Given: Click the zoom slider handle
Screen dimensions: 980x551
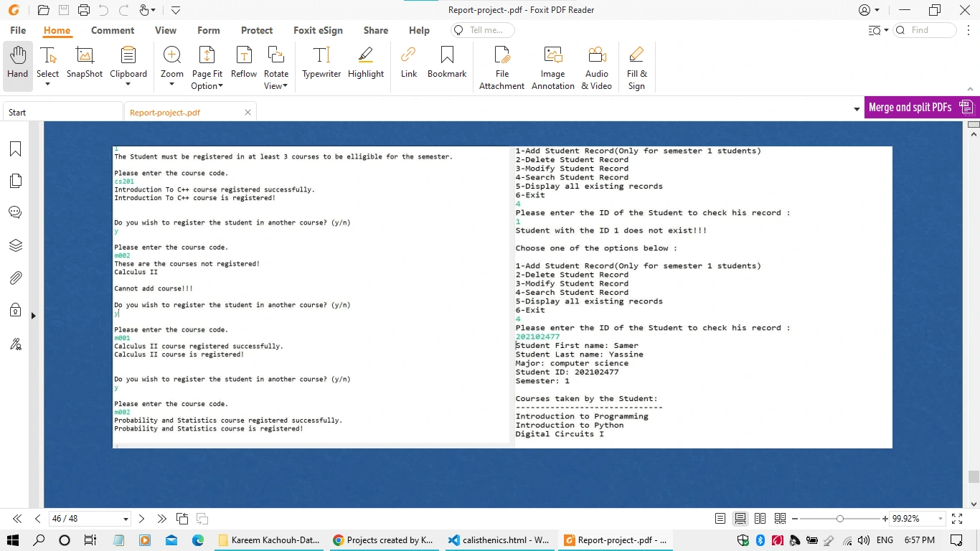Looking at the screenshot, I should (839, 519).
